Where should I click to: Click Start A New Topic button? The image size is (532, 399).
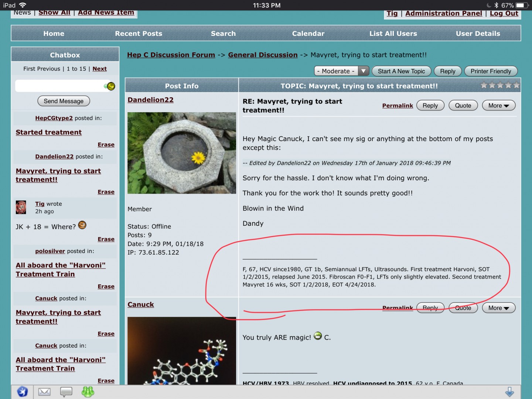coord(401,71)
